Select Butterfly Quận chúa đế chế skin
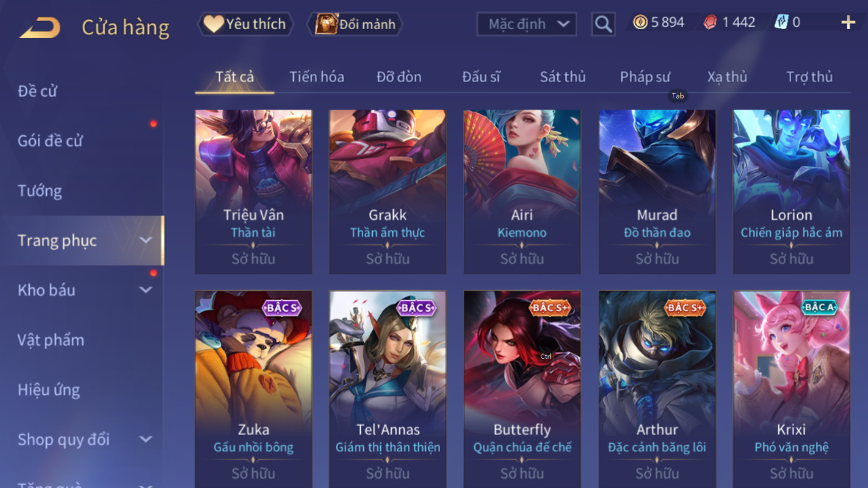The width and height of the screenshot is (868, 488). click(x=522, y=389)
